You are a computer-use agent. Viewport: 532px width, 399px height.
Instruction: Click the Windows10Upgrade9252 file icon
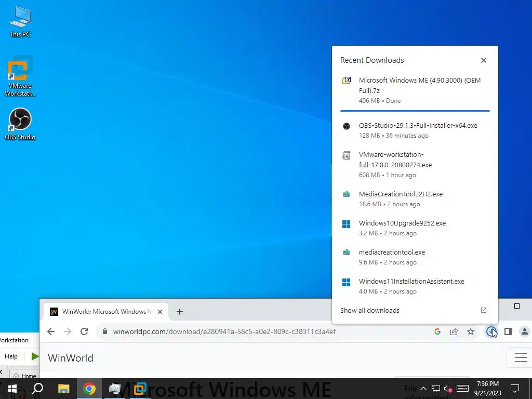click(346, 224)
